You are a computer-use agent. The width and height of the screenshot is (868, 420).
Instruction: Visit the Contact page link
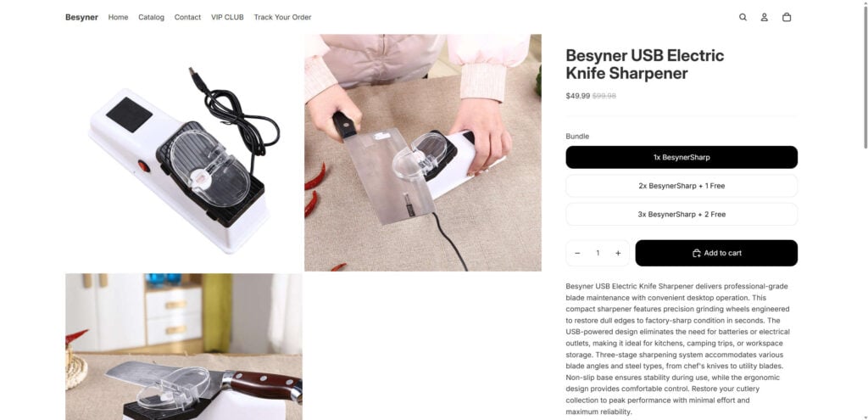[187, 17]
